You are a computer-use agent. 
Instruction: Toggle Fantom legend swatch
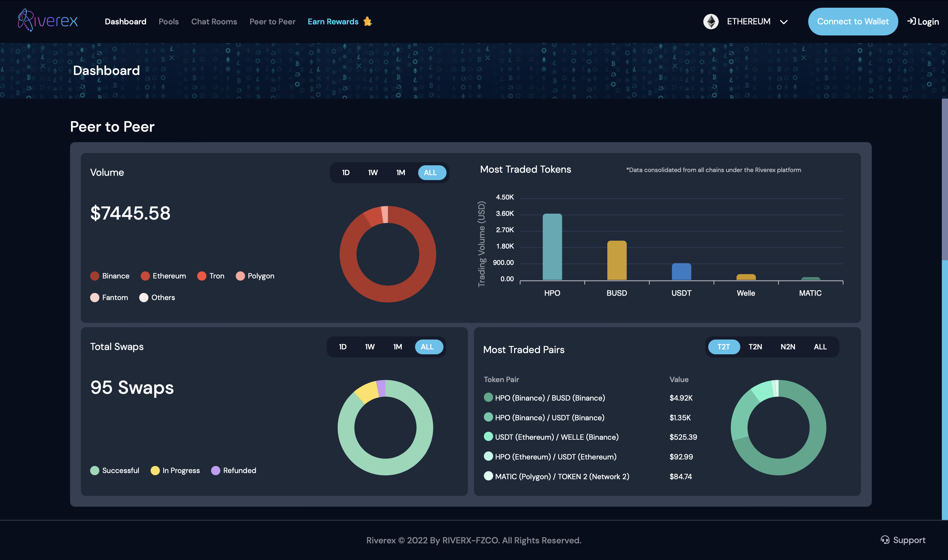click(95, 297)
